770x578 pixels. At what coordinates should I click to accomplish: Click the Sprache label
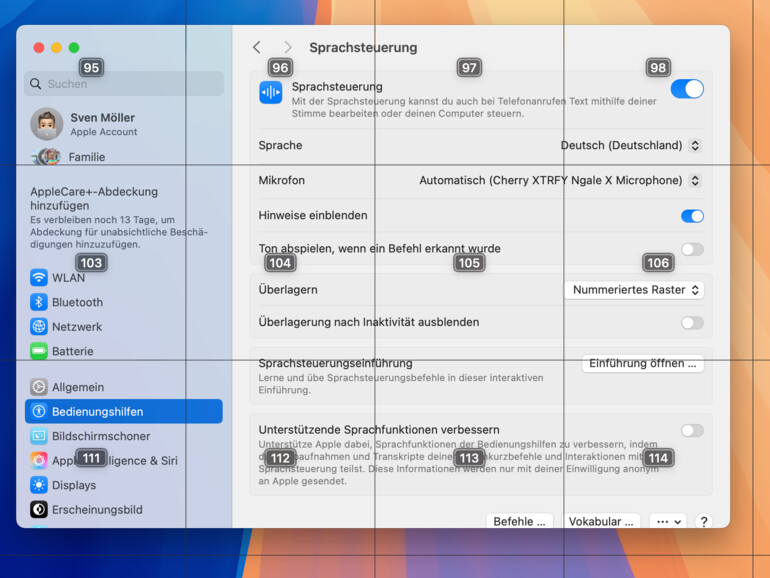[x=280, y=145]
